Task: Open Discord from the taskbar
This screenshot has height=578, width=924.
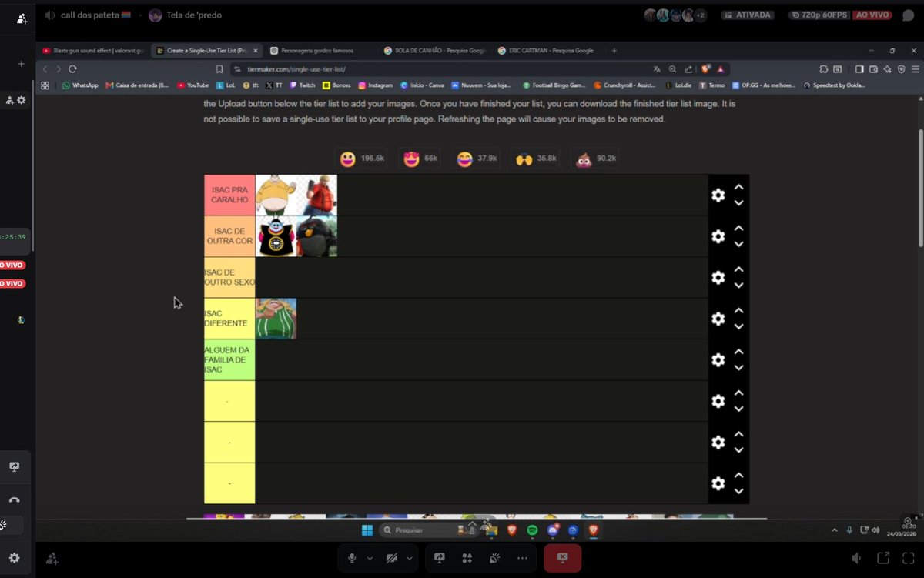Action: (553, 530)
